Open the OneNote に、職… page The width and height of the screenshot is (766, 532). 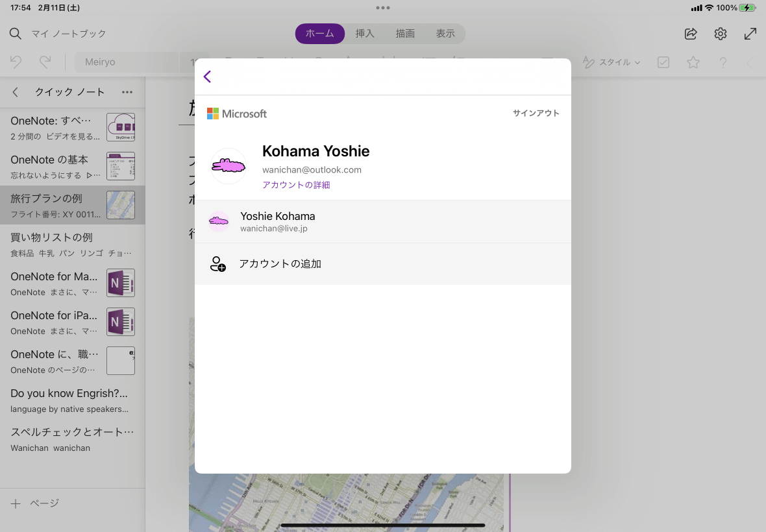pos(72,361)
